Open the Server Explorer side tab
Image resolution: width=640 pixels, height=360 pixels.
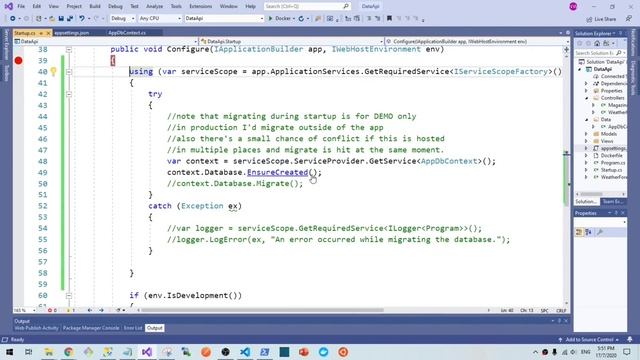tap(6, 45)
